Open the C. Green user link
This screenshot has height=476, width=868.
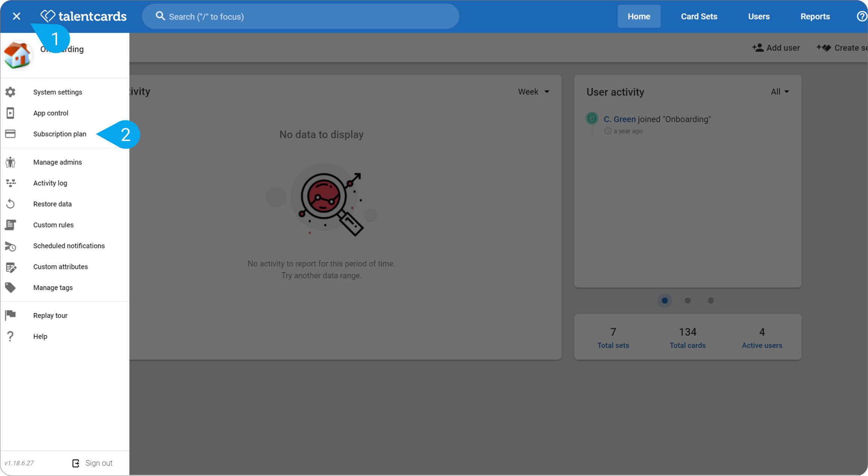(x=620, y=119)
